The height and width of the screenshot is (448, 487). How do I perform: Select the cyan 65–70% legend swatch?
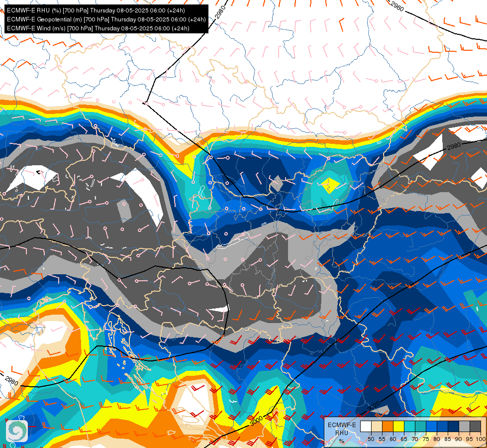(x=410, y=426)
